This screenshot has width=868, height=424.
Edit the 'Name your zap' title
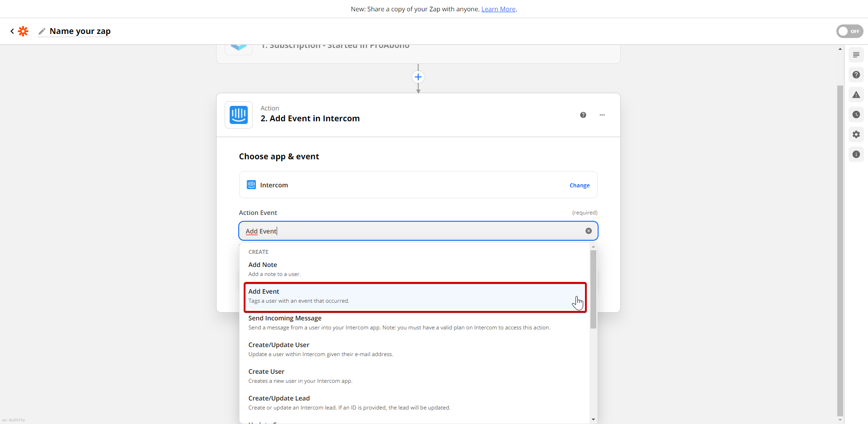(x=80, y=31)
